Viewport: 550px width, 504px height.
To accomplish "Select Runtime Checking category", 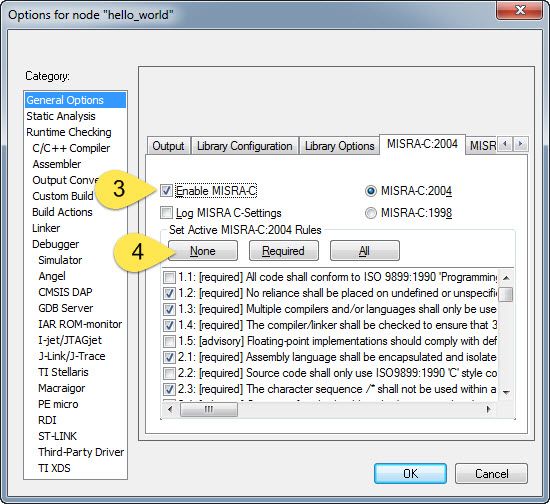I will point(75,132).
